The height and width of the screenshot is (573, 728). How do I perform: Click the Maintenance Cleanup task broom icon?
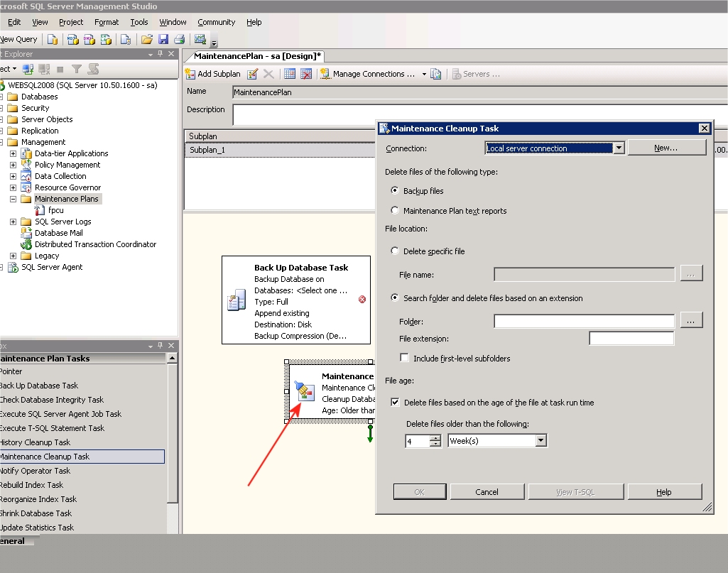click(304, 391)
